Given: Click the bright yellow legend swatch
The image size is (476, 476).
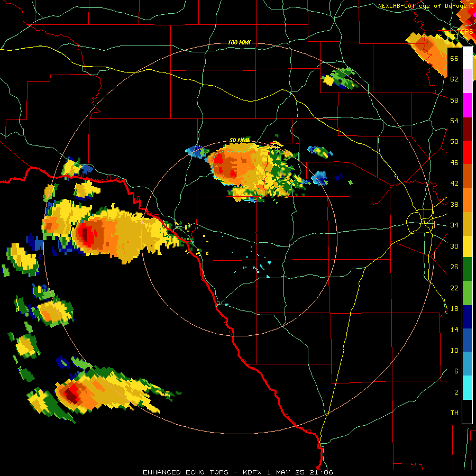Looking at the screenshot, I should [467, 246].
